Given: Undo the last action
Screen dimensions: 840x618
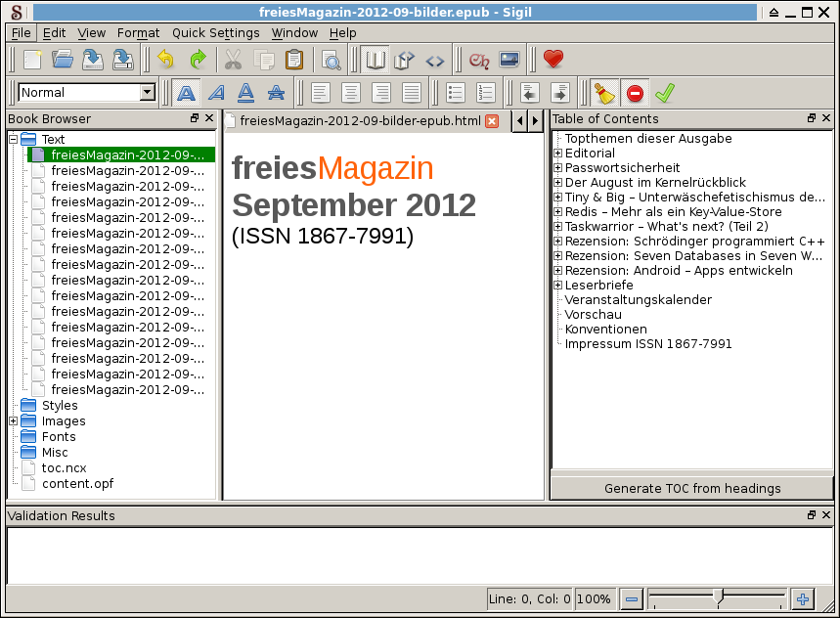Looking at the screenshot, I should 165,60.
